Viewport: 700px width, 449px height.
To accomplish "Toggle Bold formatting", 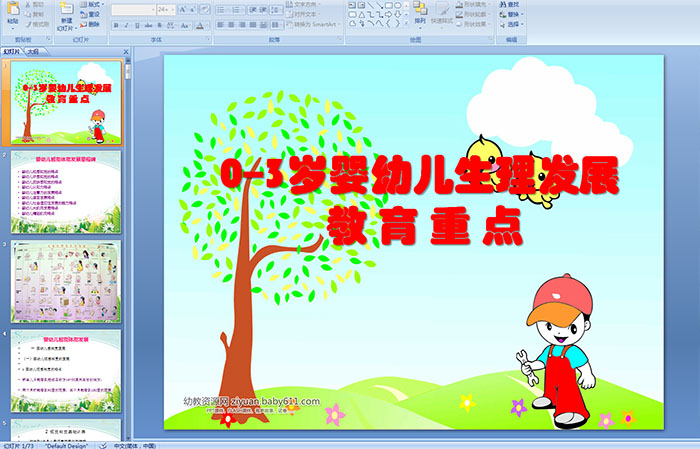I will pos(116,25).
